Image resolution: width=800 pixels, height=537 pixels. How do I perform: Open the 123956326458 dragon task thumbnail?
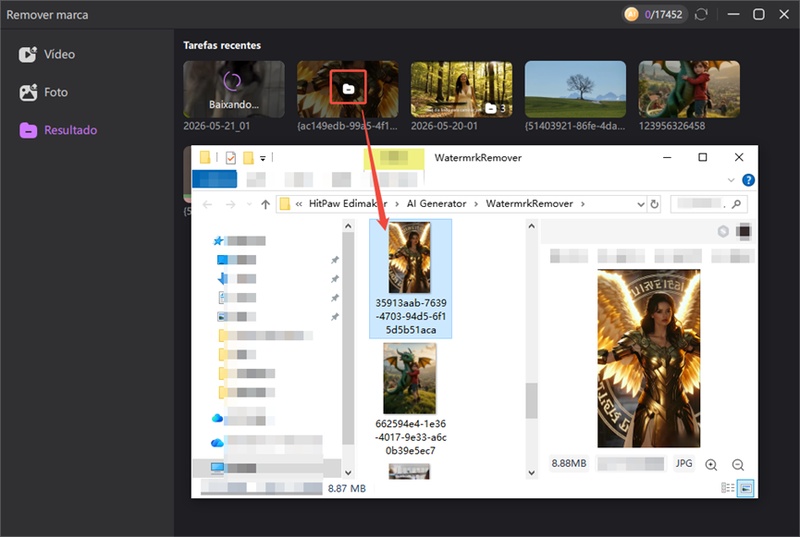coord(689,89)
